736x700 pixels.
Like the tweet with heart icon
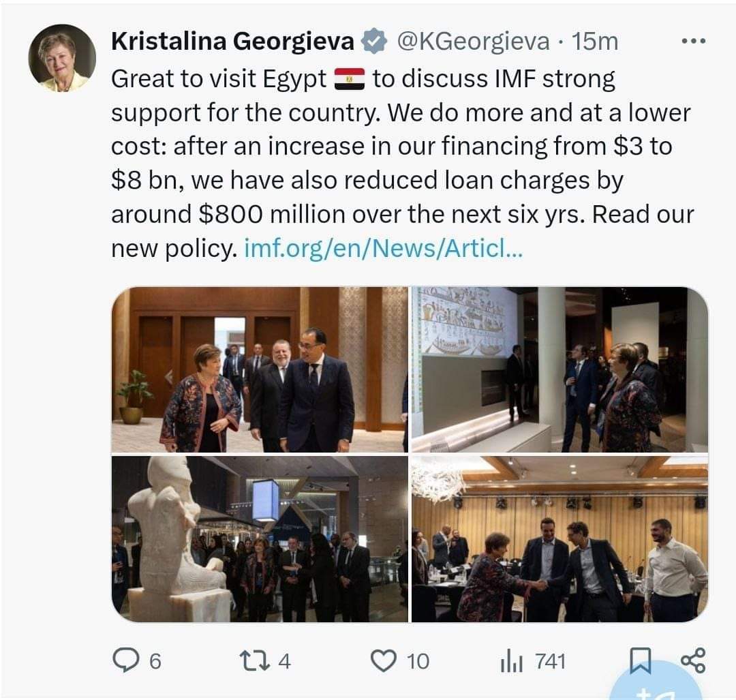(384, 660)
